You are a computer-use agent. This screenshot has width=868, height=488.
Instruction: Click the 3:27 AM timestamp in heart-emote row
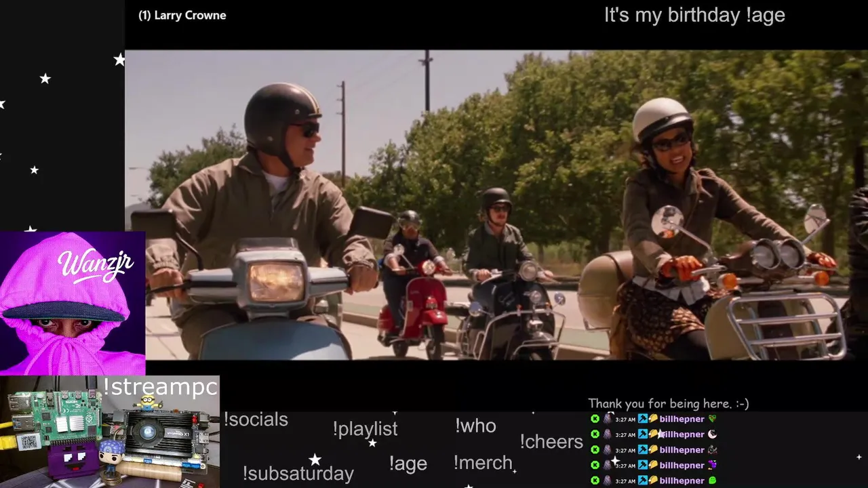coord(625,420)
